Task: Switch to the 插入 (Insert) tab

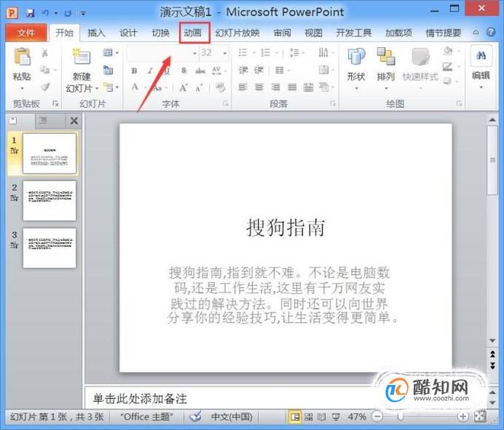Action: tap(96, 33)
